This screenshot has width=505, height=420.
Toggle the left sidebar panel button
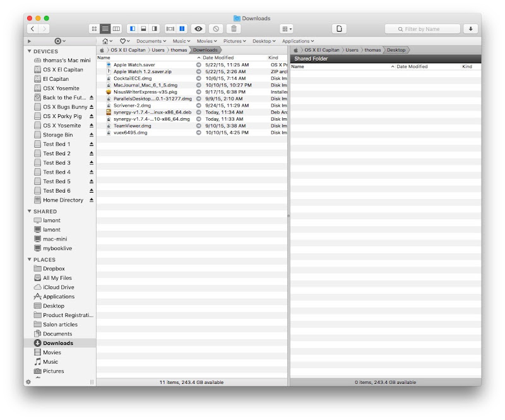click(133, 28)
